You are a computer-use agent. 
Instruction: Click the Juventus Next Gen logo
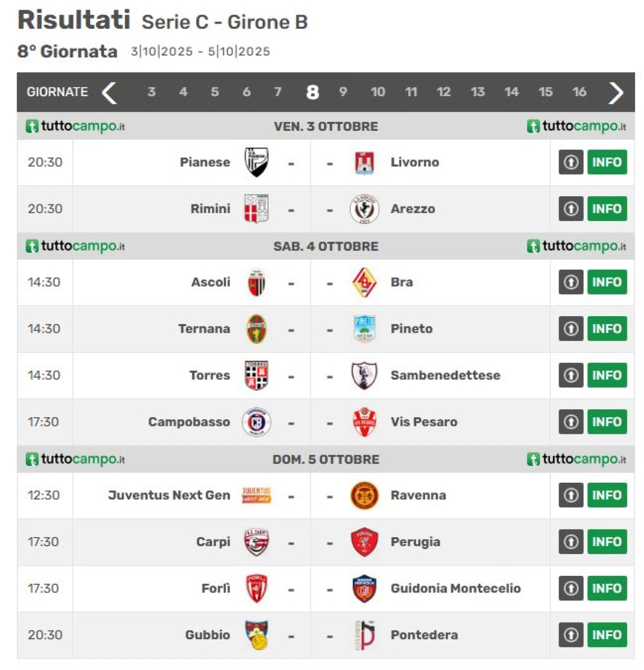pos(256,495)
